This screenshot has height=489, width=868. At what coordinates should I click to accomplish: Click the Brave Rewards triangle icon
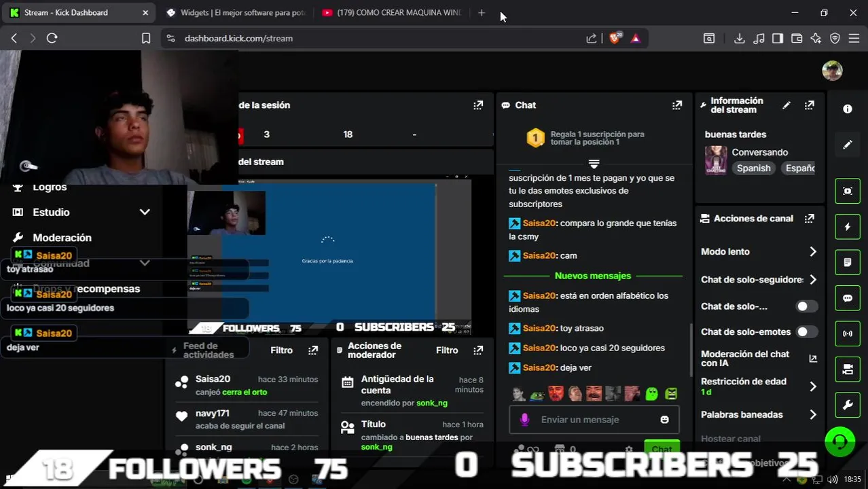tap(636, 39)
